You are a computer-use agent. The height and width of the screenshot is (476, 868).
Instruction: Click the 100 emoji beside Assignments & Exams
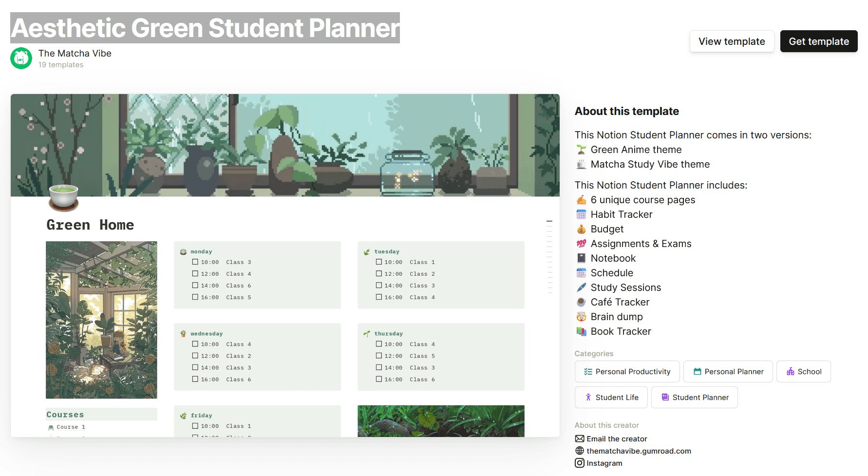click(x=581, y=244)
